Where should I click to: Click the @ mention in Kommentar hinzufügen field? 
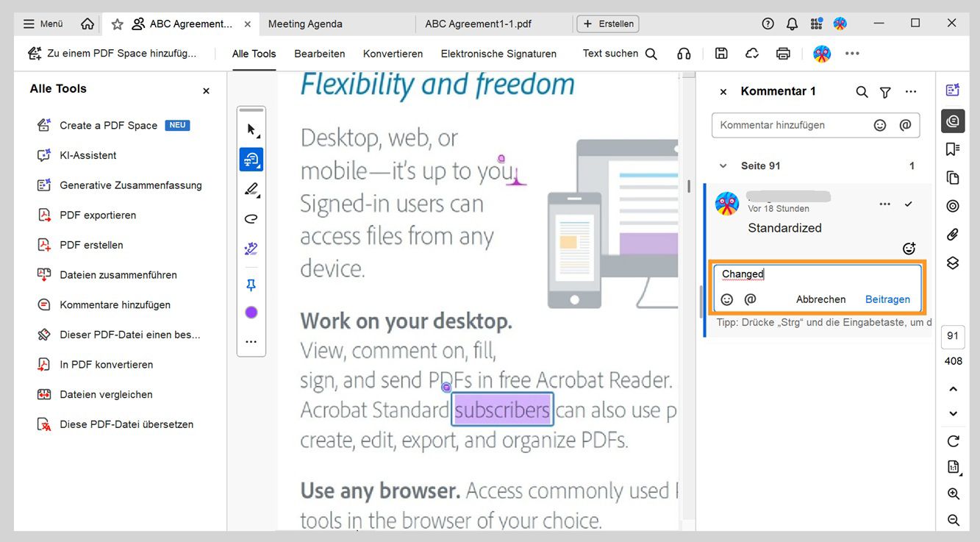(905, 125)
